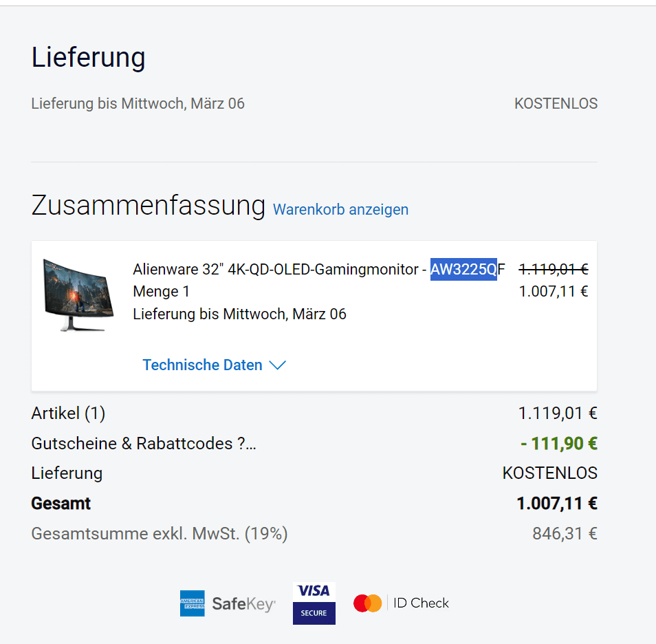Click the Menge 1 quantity text
Screen dimensions: 656x644
pos(161,292)
